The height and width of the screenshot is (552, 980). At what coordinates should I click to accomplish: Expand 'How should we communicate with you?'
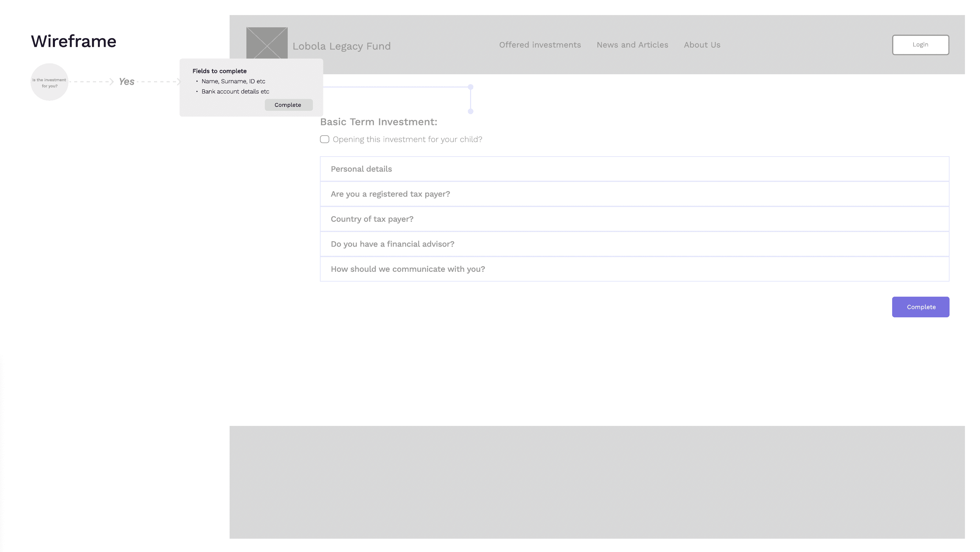[634, 269]
